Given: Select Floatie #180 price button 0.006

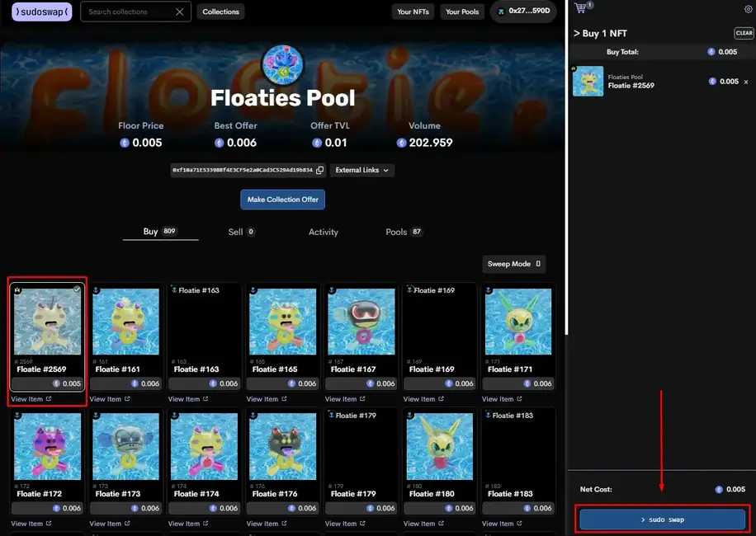Looking at the screenshot, I should tap(440, 508).
